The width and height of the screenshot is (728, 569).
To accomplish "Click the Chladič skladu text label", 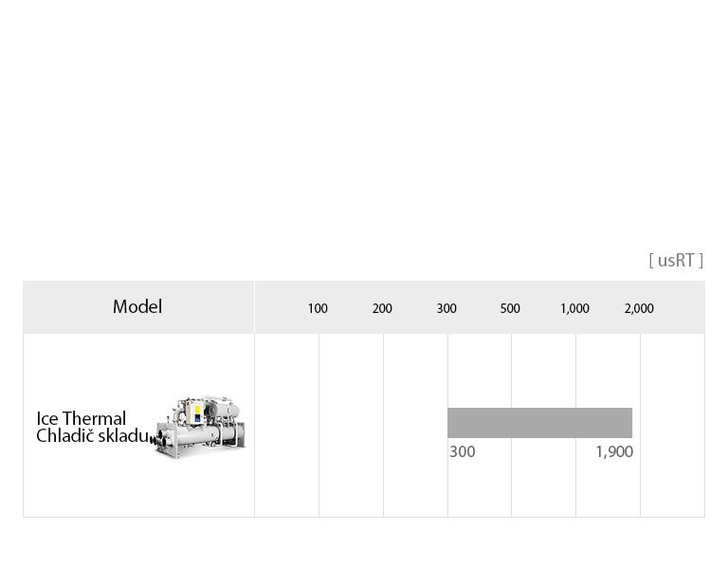I will click(x=92, y=436).
